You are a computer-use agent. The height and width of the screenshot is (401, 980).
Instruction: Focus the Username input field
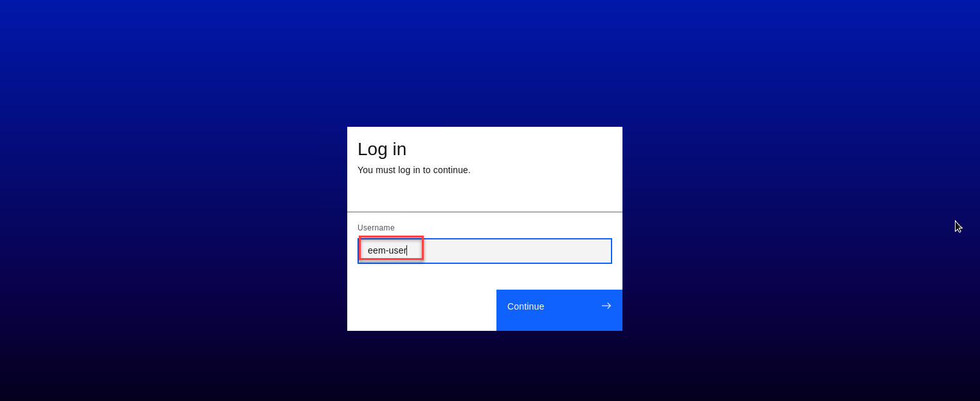[x=485, y=251]
